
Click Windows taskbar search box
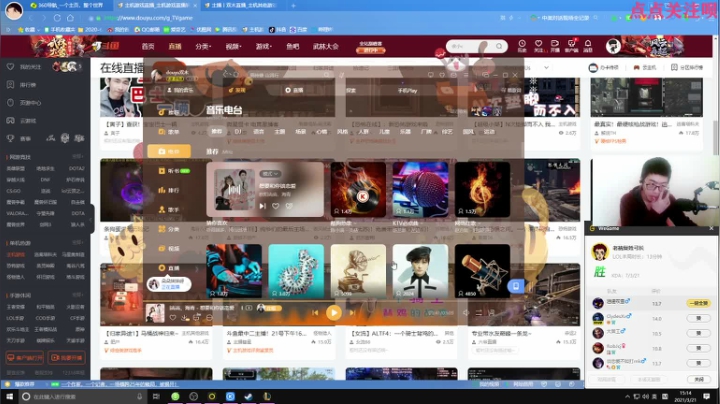coord(83,396)
